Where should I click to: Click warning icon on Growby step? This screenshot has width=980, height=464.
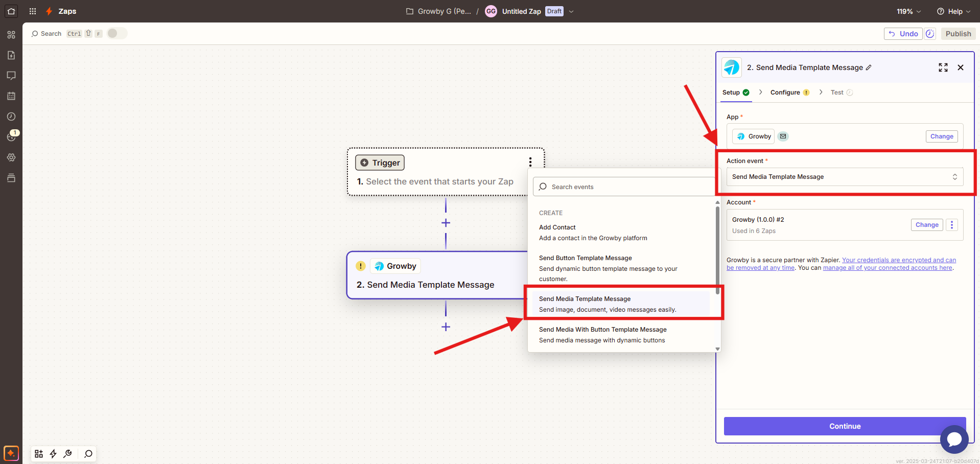click(361, 266)
